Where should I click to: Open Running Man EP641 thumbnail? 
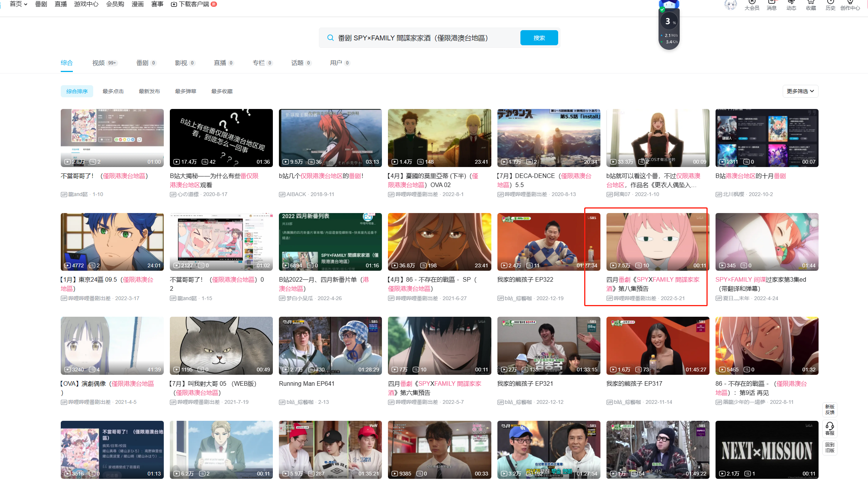click(330, 346)
